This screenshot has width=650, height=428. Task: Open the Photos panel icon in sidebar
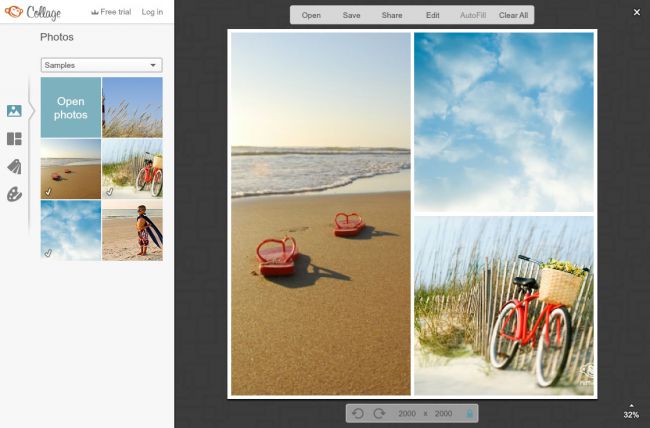click(x=14, y=111)
